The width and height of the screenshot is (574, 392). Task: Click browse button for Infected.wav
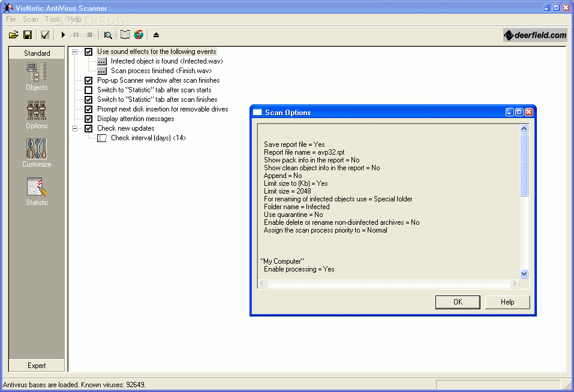102,61
